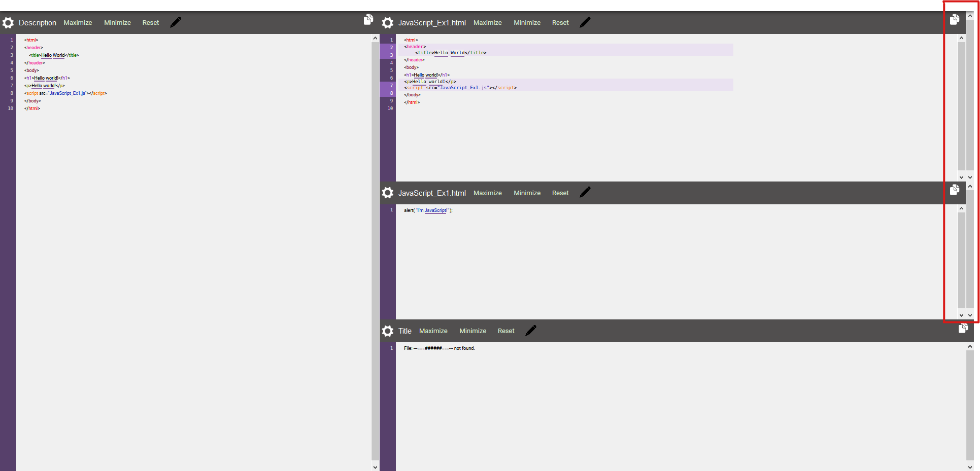The image size is (980, 471).
Task: Click highlighted script src line in HTML-code JavaScript_Ex1.html panel
Action: [460, 88]
